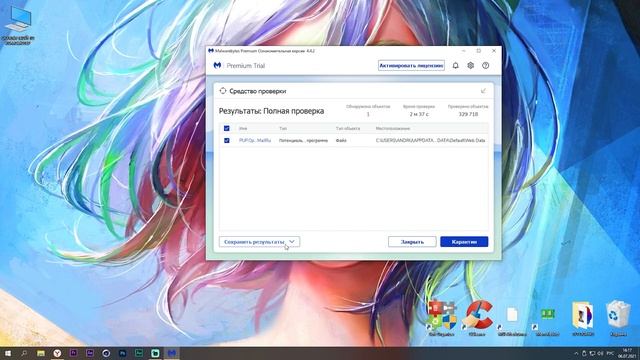Screen dimensions: 640x360
Task: Click the scan time value 2 m 37 s
Action: pyautogui.click(x=419, y=114)
